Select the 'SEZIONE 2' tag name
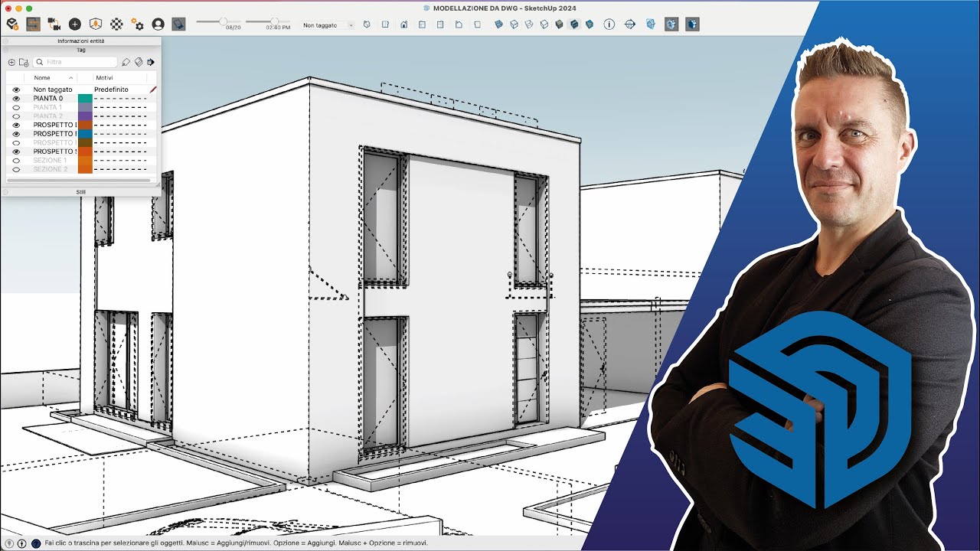Screen dimensions: 980x551 click(x=50, y=169)
